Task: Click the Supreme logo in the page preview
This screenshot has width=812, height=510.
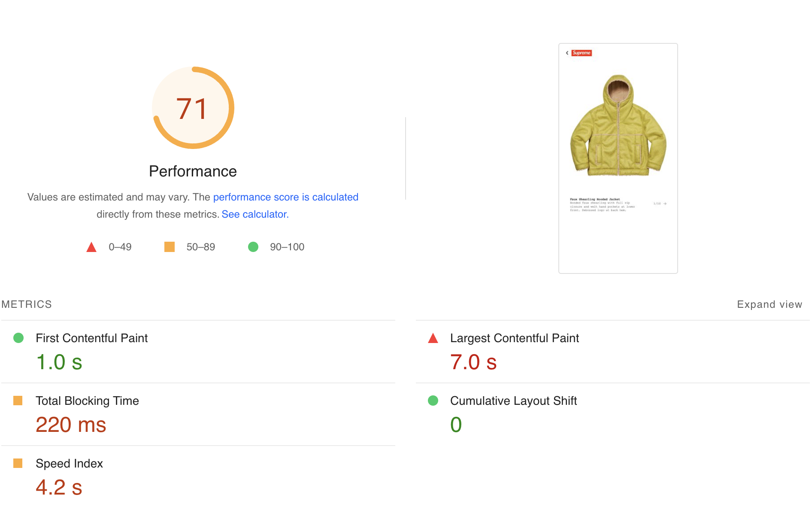Action: (x=582, y=53)
